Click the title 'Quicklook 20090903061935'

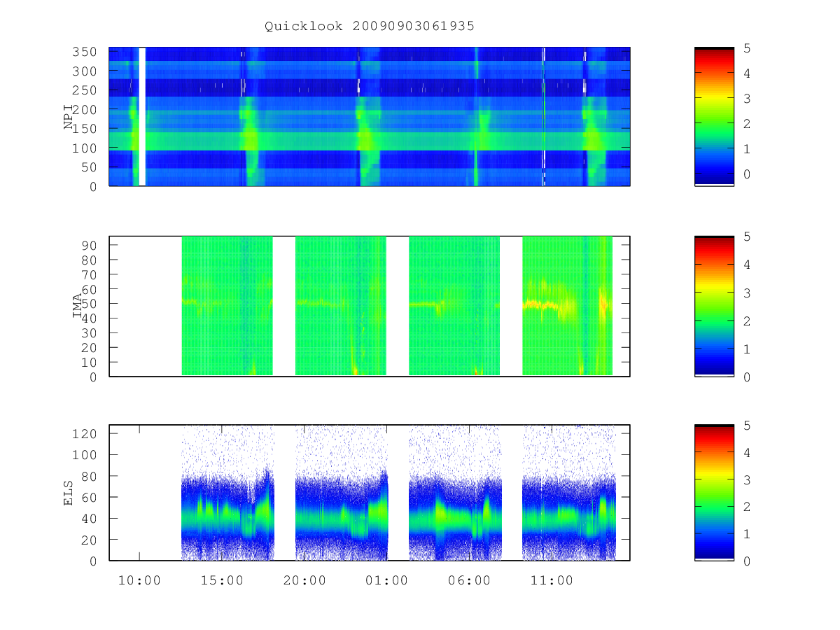(370, 26)
